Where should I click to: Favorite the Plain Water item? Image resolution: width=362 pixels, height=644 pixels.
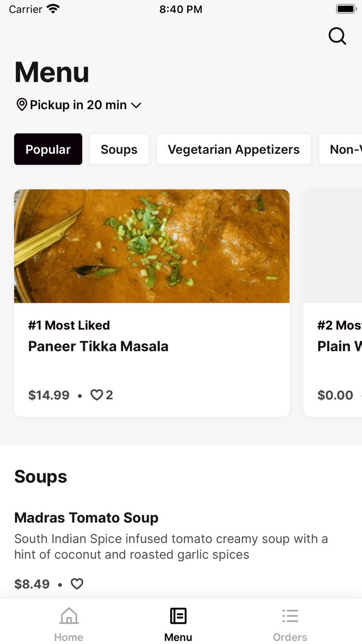360,394
